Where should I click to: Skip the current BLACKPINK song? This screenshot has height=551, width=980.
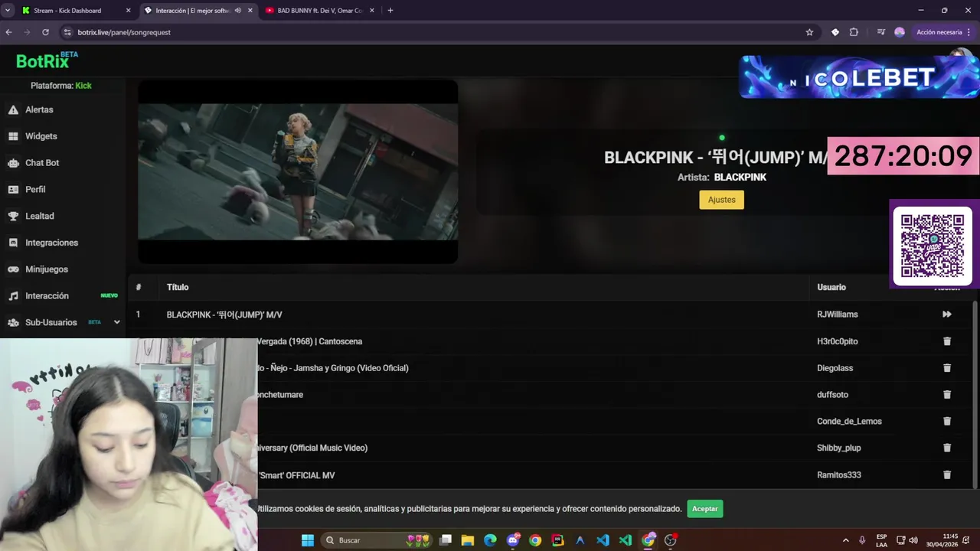coord(947,315)
